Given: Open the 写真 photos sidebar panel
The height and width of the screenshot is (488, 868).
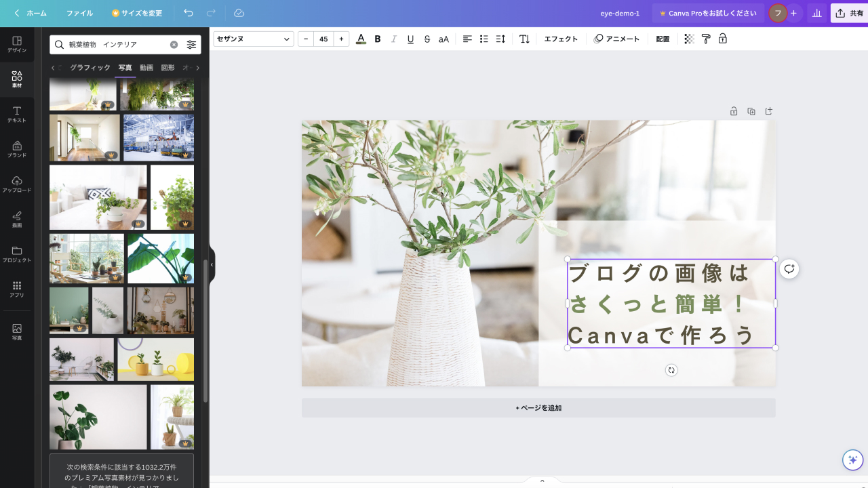Looking at the screenshot, I should click(17, 332).
